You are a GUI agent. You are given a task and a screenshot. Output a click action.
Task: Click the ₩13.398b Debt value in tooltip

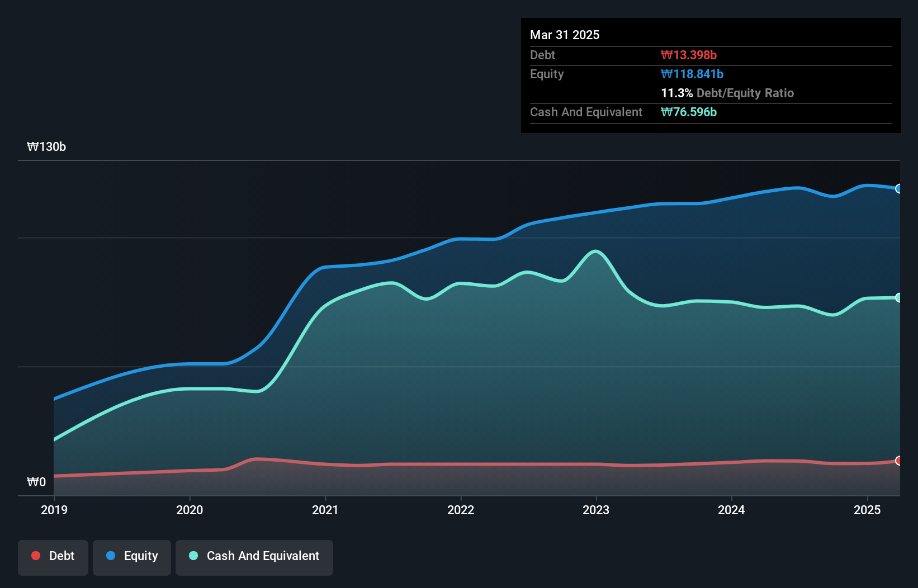point(689,55)
